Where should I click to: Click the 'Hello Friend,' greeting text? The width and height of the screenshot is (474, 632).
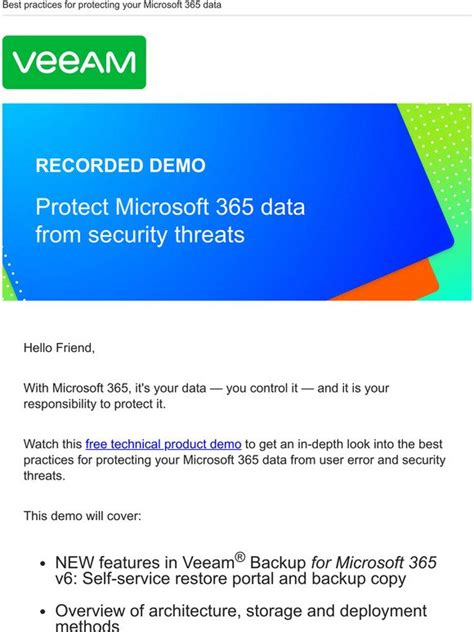coord(59,347)
